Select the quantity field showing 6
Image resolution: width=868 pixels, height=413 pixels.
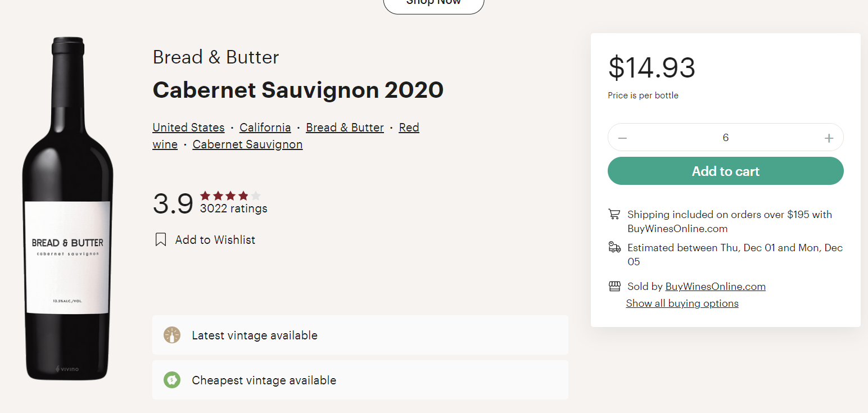point(726,138)
